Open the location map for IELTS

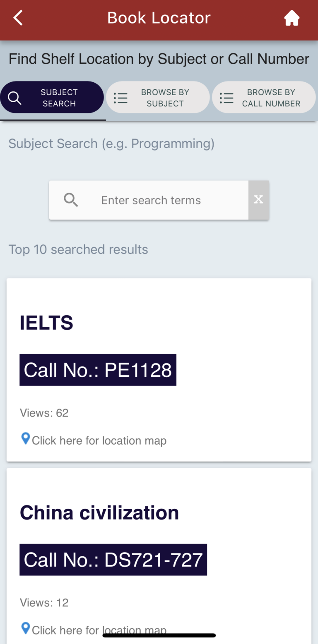(x=99, y=440)
